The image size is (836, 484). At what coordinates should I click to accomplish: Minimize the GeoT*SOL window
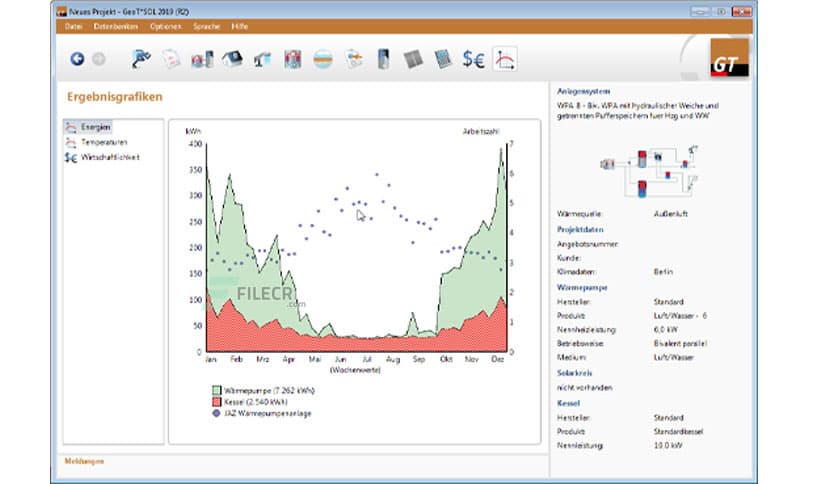(x=700, y=11)
